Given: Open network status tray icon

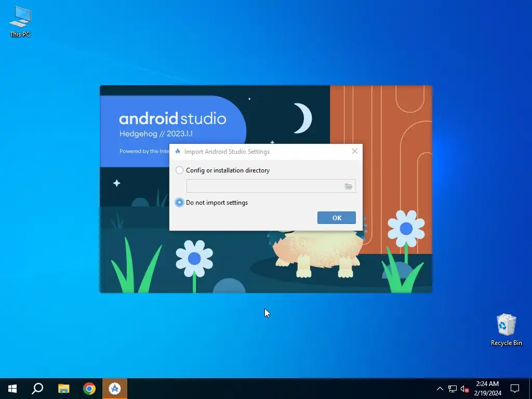Looking at the screenshot, I should coord(453,389).
